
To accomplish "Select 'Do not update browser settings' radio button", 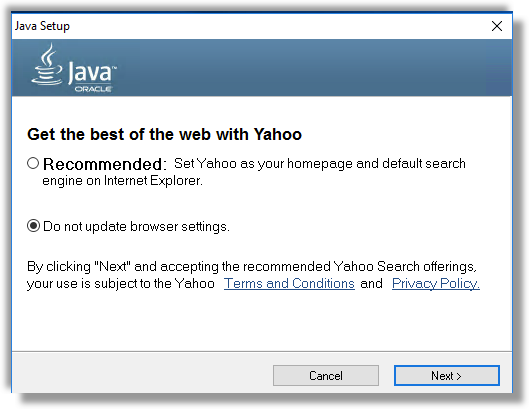I will pyautogui.click(x=33, y=226).
